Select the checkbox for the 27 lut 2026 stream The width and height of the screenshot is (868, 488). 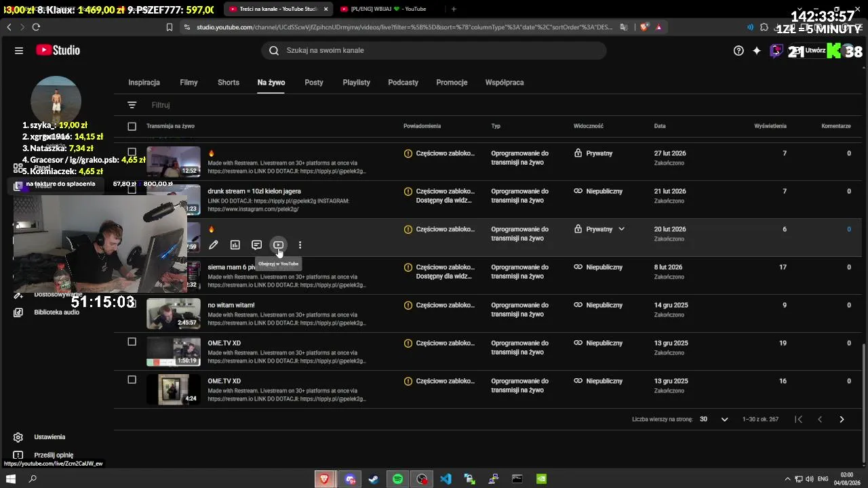pyautogui.click(x=132, y=152)
